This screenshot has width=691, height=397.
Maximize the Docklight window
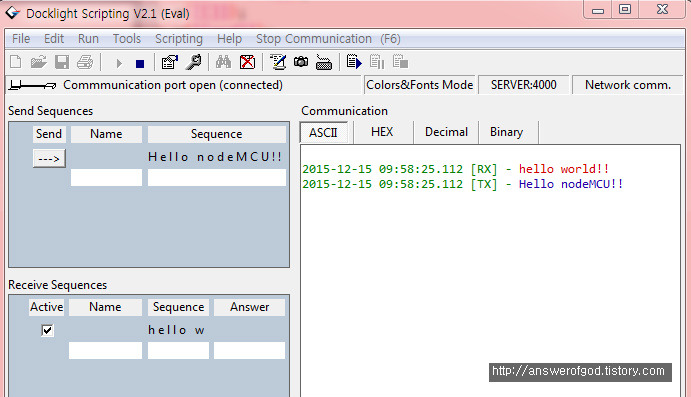tap(624, 10)
